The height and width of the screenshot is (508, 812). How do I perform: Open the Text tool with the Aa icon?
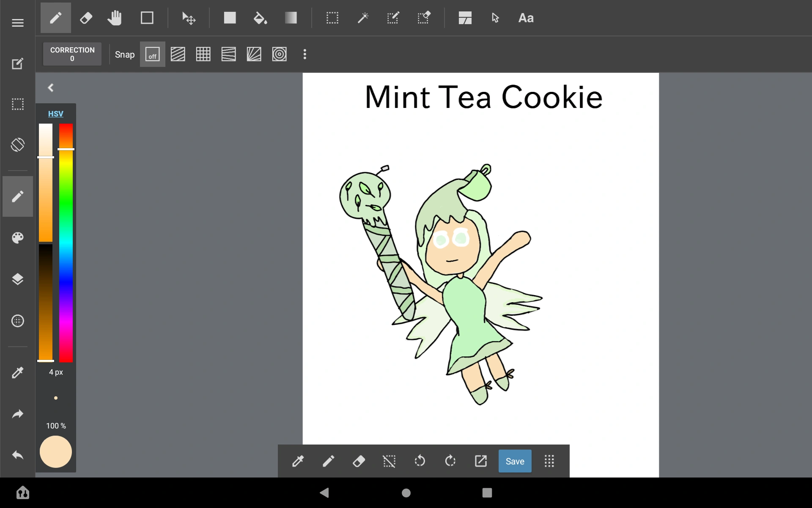coord(526,18)
